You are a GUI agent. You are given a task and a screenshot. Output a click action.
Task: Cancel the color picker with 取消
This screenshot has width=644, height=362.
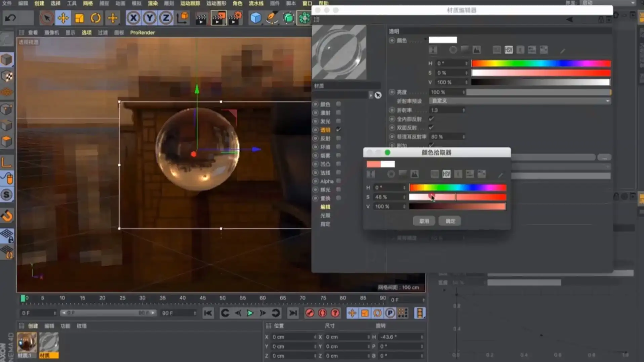point(424,221)
